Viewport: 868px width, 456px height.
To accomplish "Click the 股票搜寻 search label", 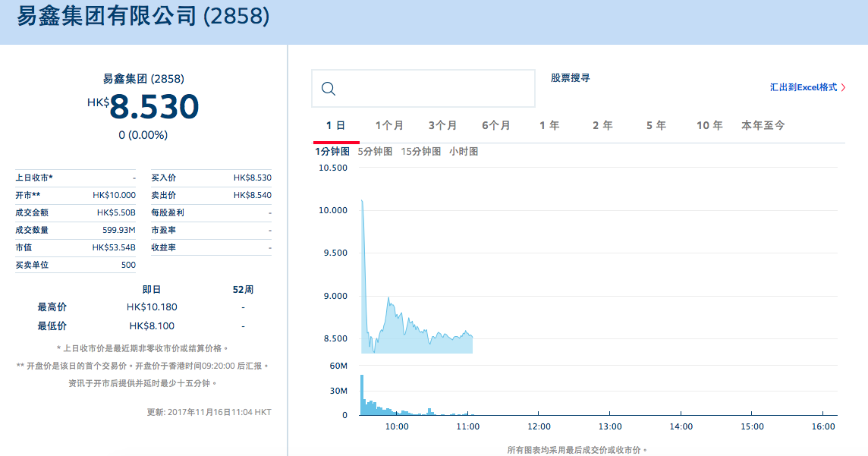I will (570, 78).
